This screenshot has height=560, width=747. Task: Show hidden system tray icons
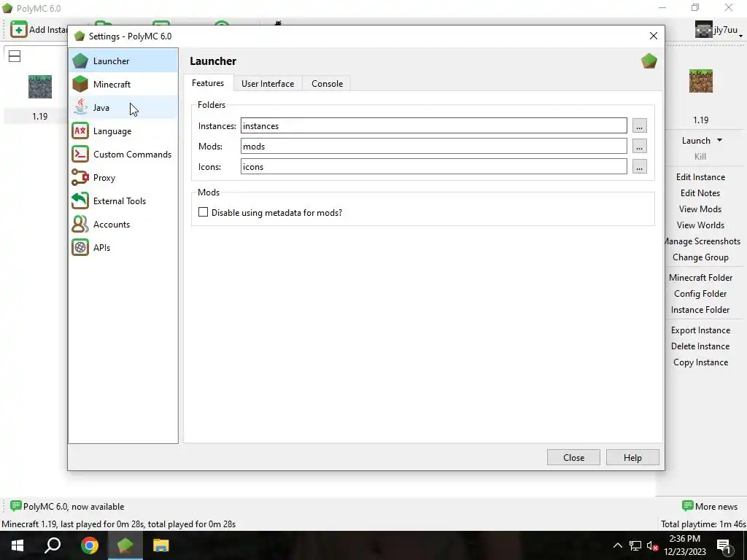click(617, 545)
